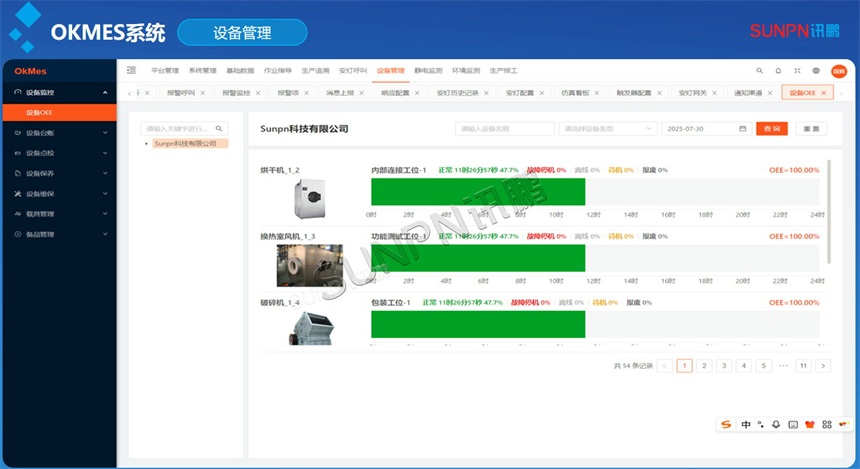Click the 设备维保 wrench icon
The width and height of the screenshot is (860, 469).
[18, 194]
